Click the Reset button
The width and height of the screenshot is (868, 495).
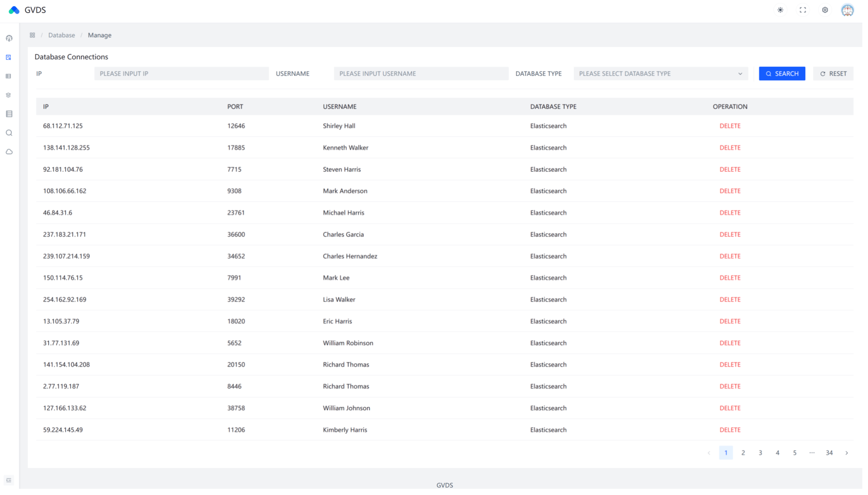833,74
